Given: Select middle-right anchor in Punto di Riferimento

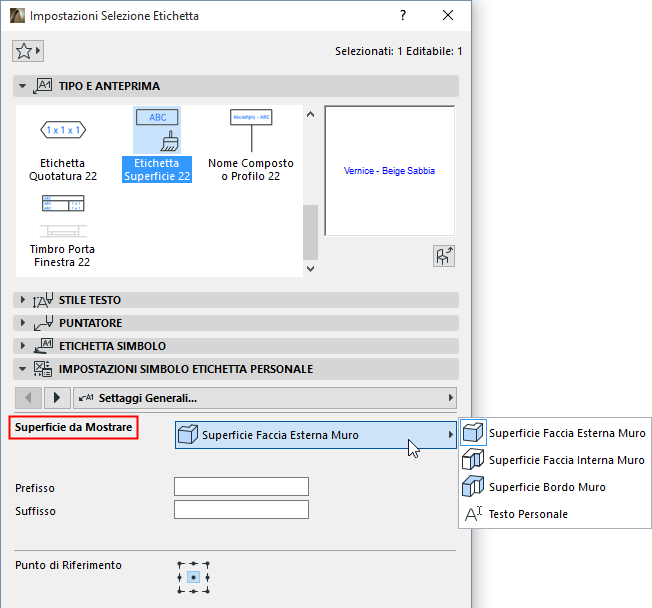Looking at the screenshot, I should tap(207, 577).
